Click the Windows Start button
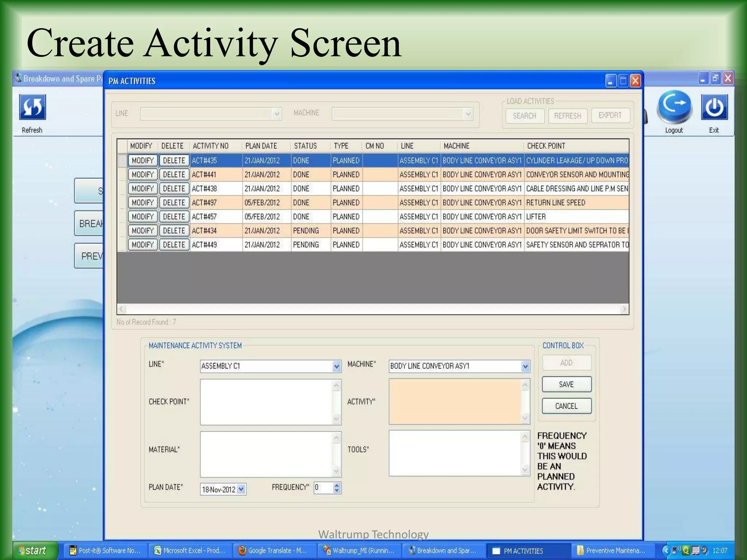Screen dimensions: 747x560 [x=34, y=551]
